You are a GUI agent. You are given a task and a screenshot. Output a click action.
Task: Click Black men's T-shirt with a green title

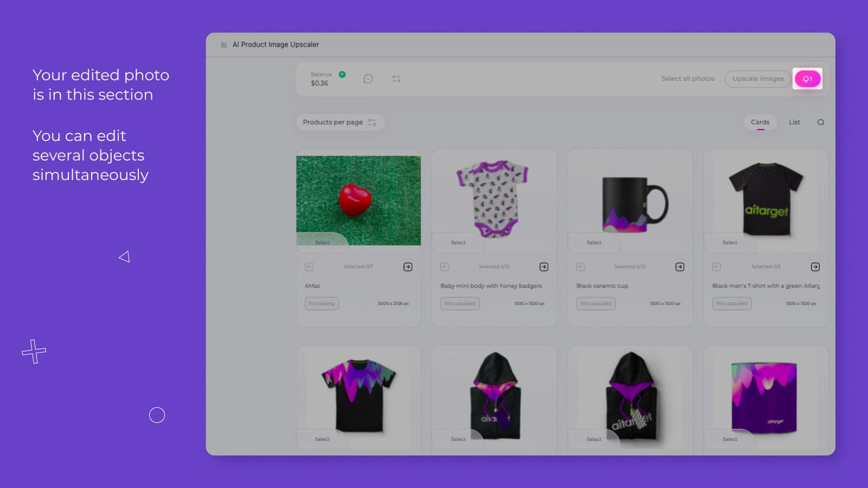[x=766, y=286]
